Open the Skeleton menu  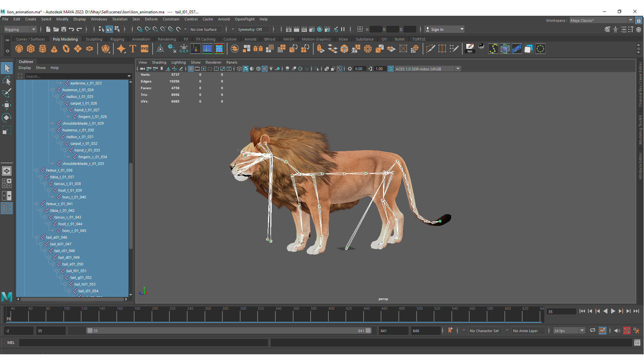tap(120, 19)
